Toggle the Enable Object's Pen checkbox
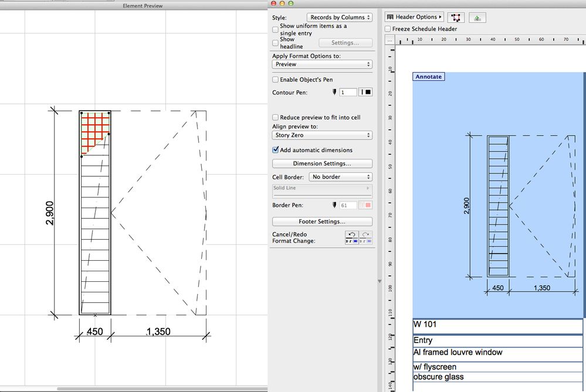 [x=276, y=79]
